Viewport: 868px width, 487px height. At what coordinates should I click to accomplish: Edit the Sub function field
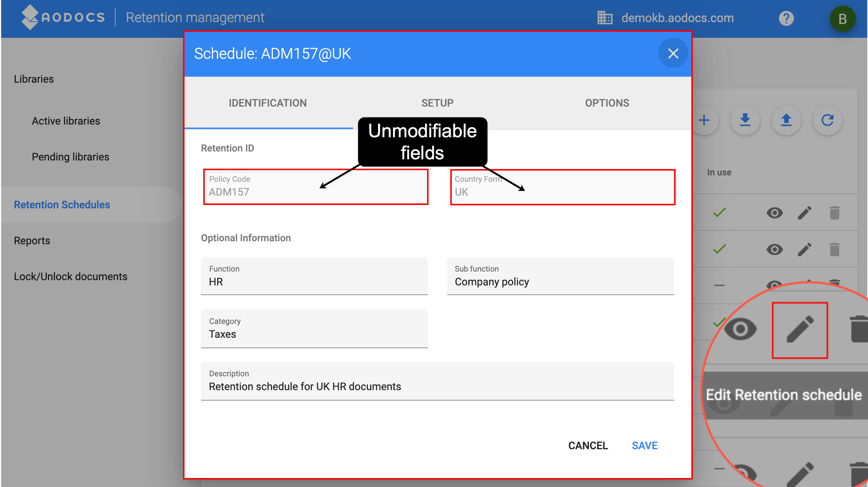tap(560, 276)
